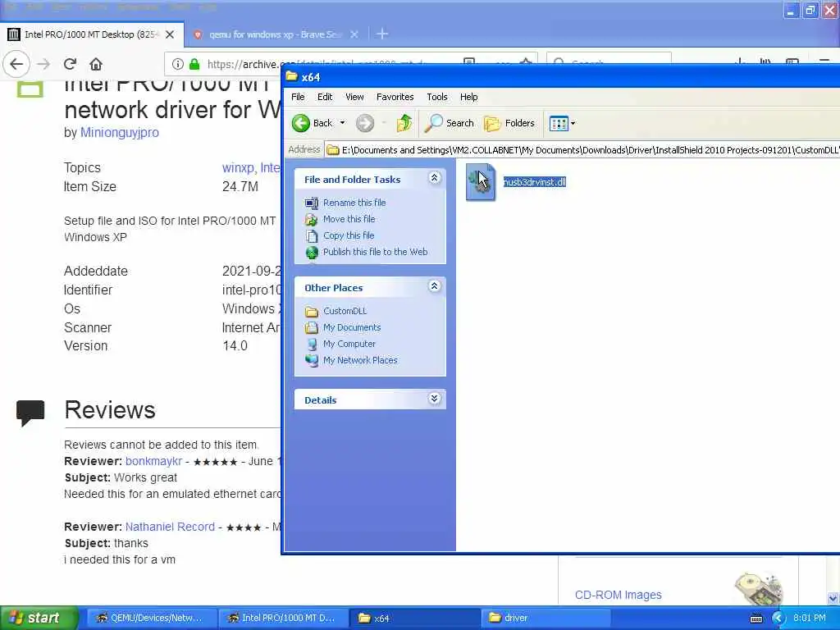Click the browser home button
The height and width of the screenshot is (630, 840).
(96, 64)
